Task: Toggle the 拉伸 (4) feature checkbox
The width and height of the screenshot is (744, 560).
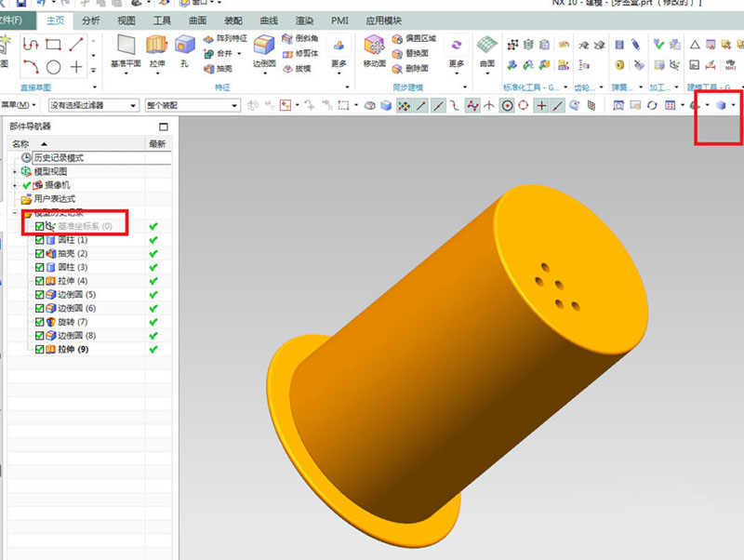Action: (x=39, y=281)
